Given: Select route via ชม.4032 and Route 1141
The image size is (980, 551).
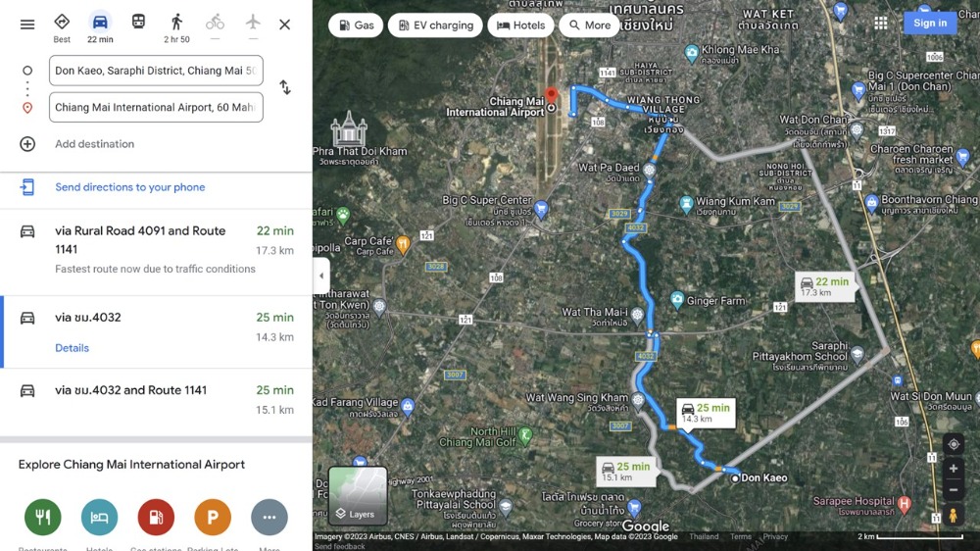Looking at the screenshot, I should pos(156,401).
